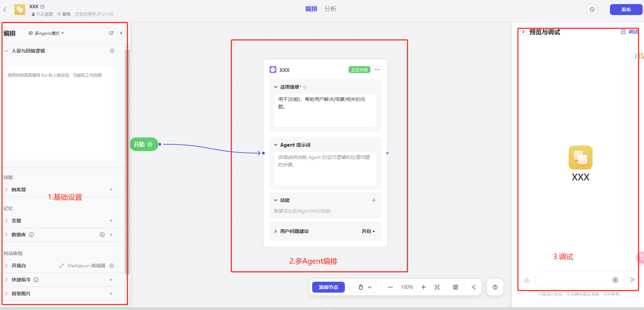This screenshot has width=644, height=310.
Task: Open the mouse interaction mode dropdown
Action: click(x=365, y=287)
